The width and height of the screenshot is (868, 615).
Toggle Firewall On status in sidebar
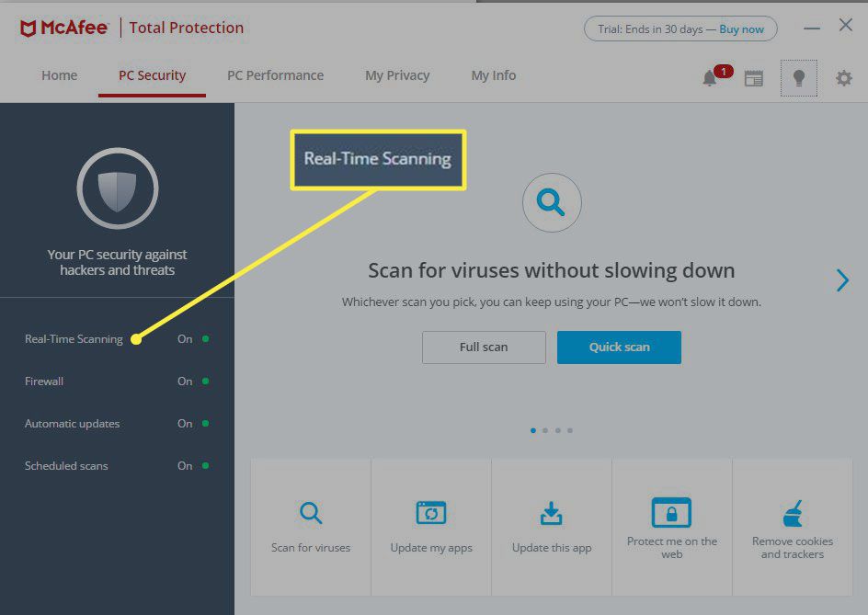(186, 382)
